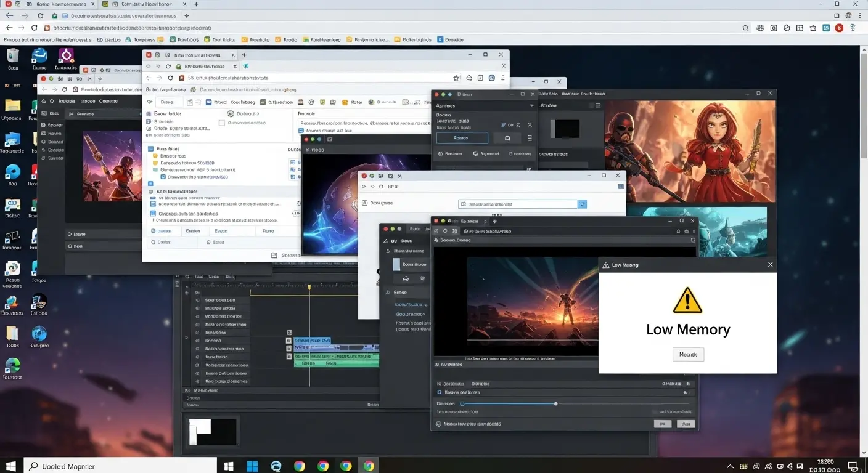This screenshot has height=473, width=868.
Task: Click outlined blue button in small dark panel
Action: click(x=462, y=139)
